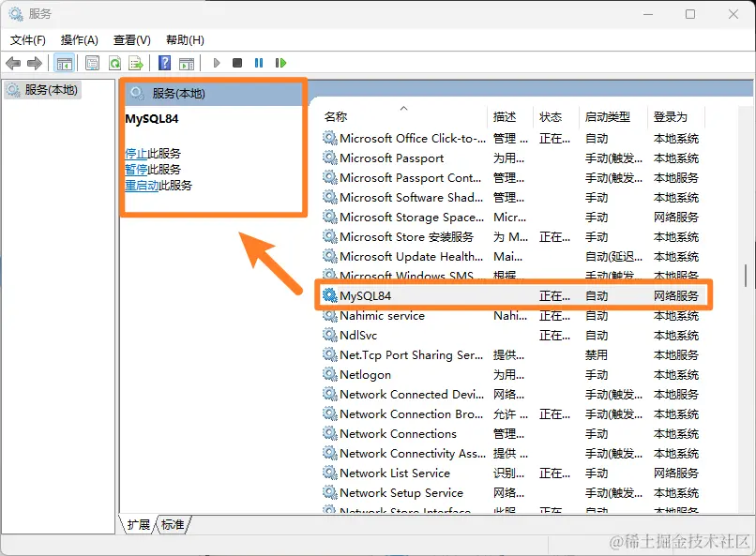Click the gear icon of Nahimic service
This screenshot has height=556, width=756.
tap(330, 316)
